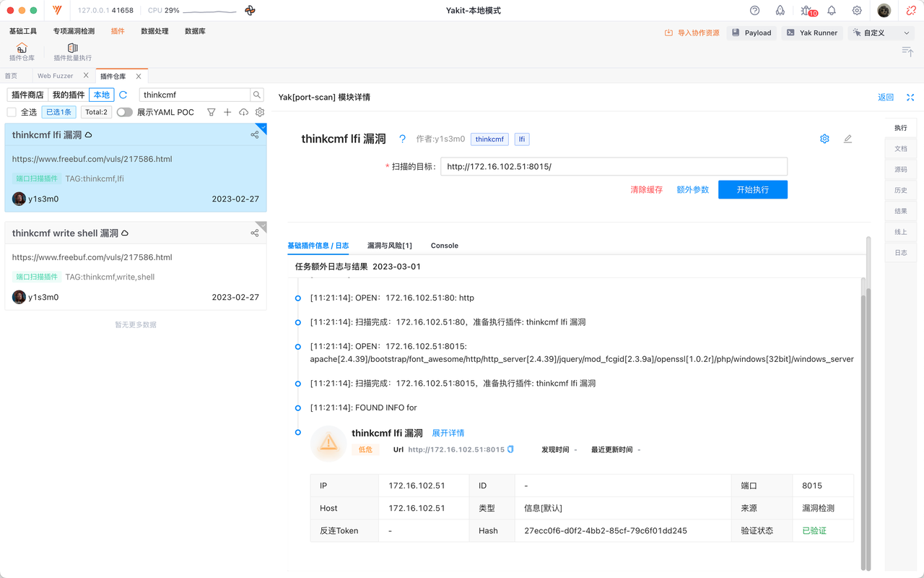
Task: Open the 数据库 menu
Action: point(195,31)
